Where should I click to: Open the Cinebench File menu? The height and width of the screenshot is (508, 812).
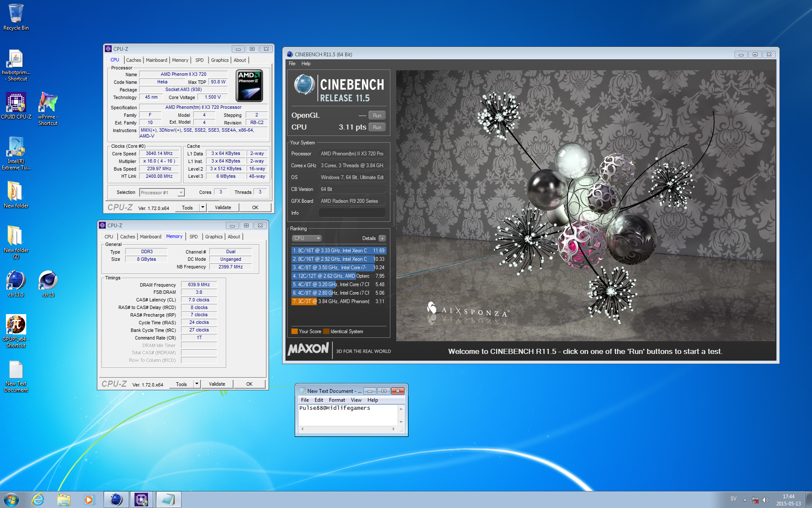[x=292, y=63]
